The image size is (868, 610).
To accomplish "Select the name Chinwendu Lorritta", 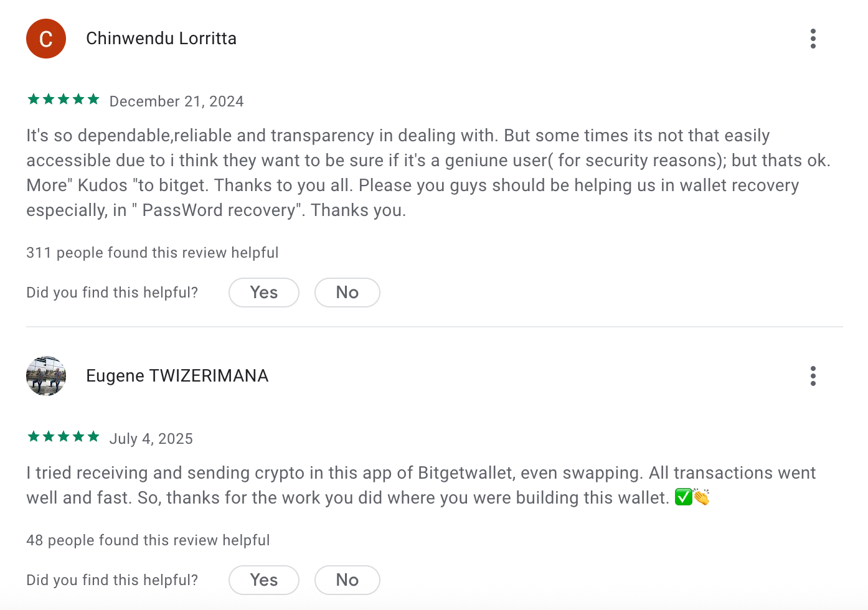I will pyautogui.click(x=161, y=38).
